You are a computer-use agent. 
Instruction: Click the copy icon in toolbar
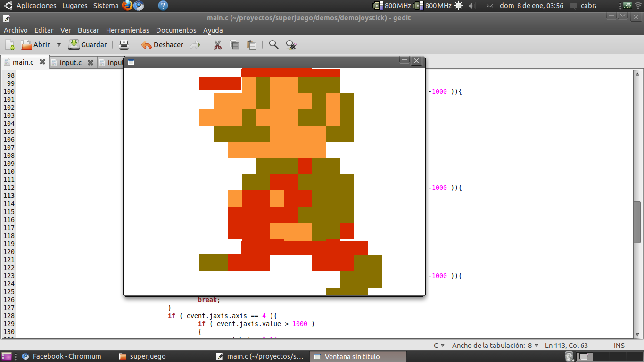[234, 45]
